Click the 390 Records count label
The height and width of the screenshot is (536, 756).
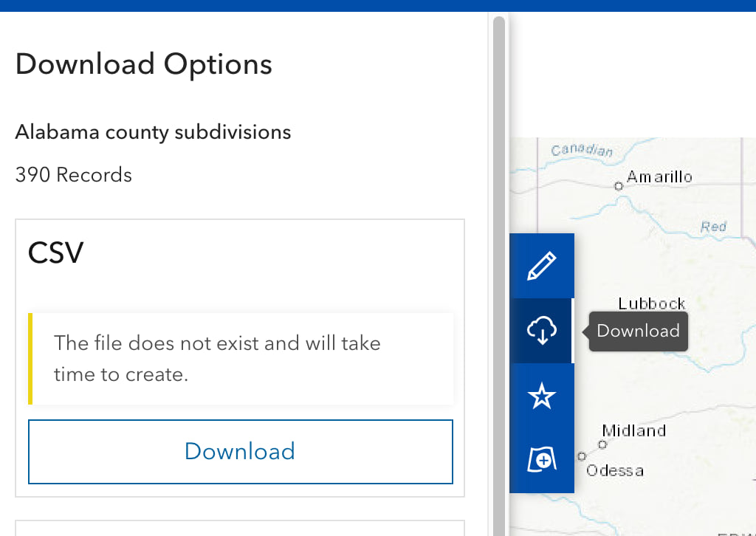pyautogui.click(x=73, y=175)
